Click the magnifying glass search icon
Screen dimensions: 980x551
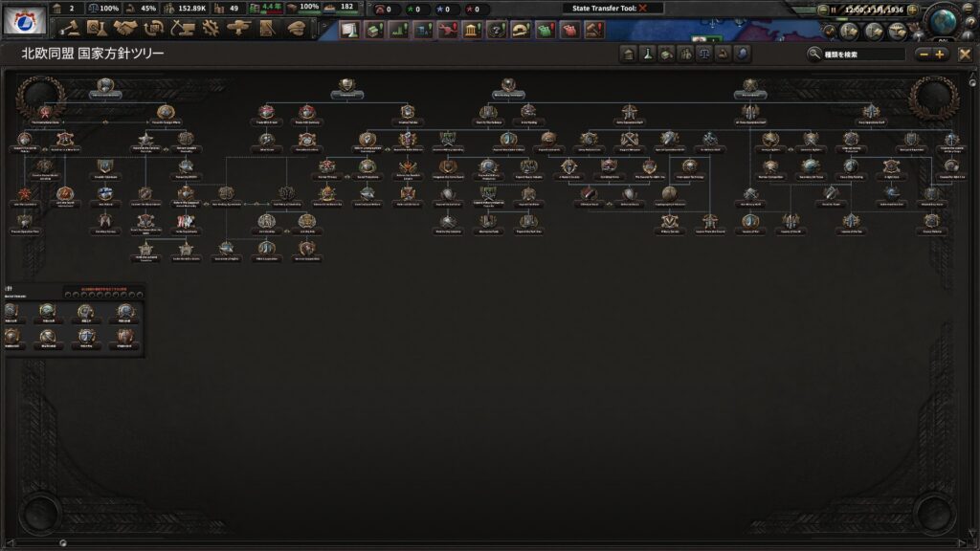point(813,55)
